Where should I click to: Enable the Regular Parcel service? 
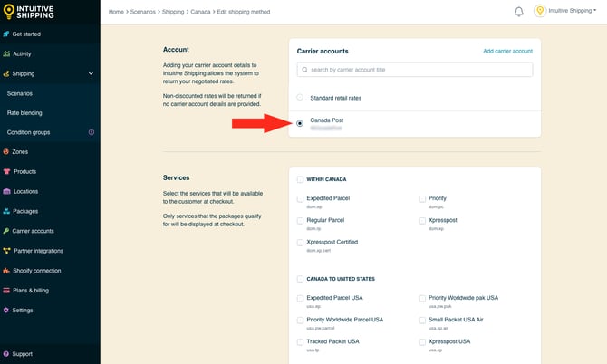coord(300,221)
